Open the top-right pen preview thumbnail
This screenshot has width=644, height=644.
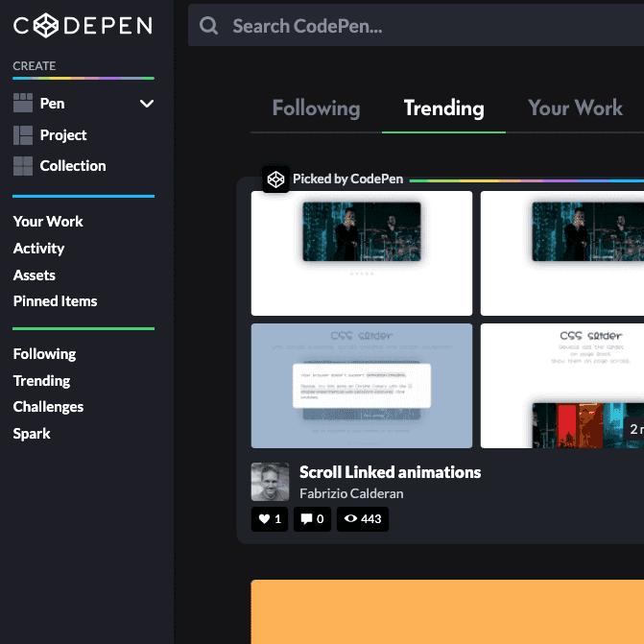[x=562, y=253]
